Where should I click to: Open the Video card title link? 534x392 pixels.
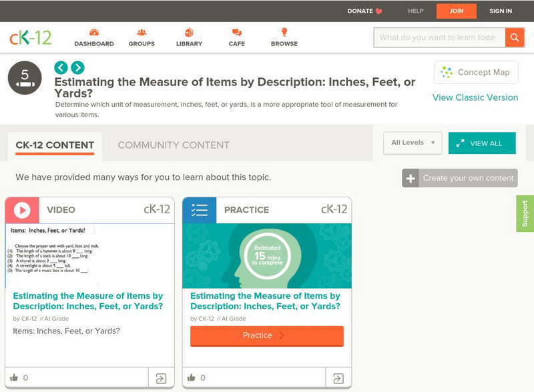tap(88, 301)
